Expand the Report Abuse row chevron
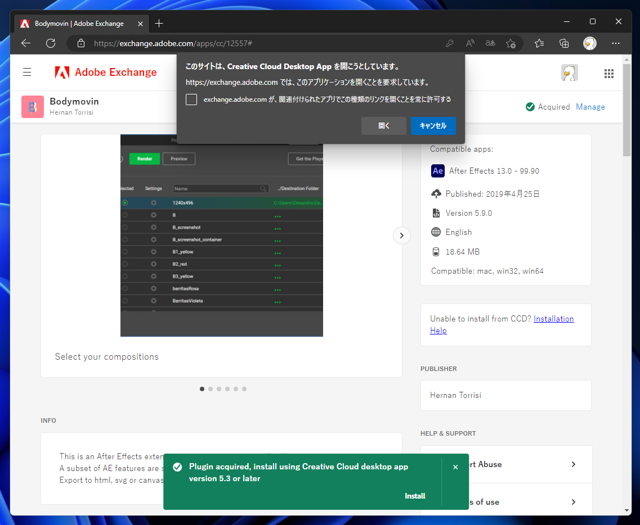This screenshot has height=525, width=640. (573, 464)
